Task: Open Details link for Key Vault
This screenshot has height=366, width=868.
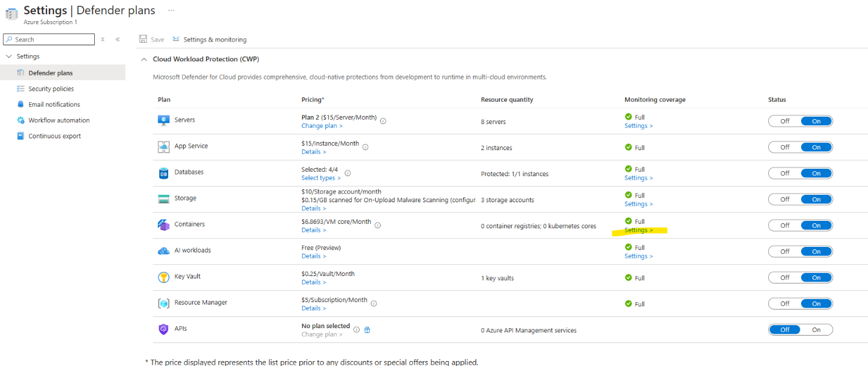Action: (x=314, y=282)
